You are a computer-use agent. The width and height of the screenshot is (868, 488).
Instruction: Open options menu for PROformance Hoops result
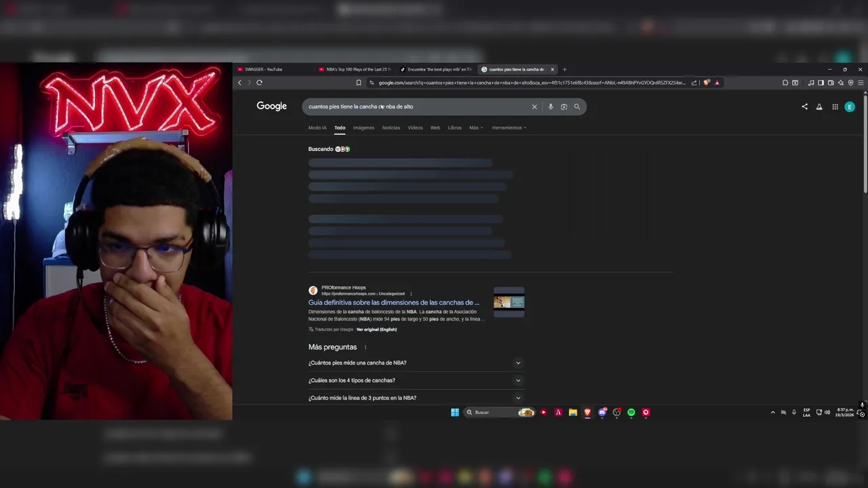(x=411, y=293)
